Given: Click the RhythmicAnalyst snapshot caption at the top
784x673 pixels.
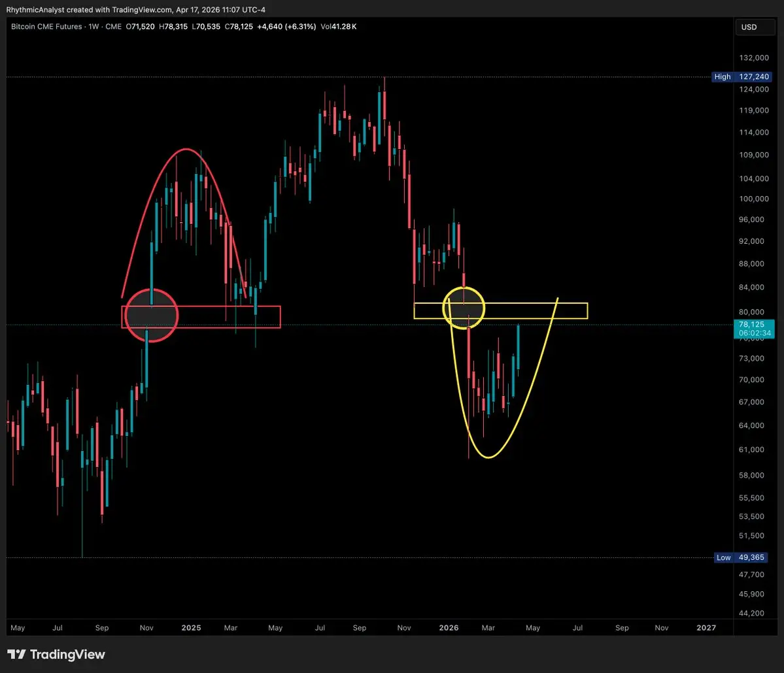Looking at the screenshot, I should click(135, 10).
